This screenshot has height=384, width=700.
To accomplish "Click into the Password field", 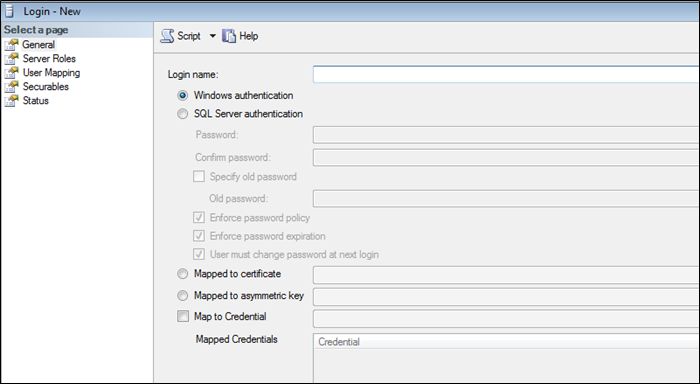I will tap(506, 135).
